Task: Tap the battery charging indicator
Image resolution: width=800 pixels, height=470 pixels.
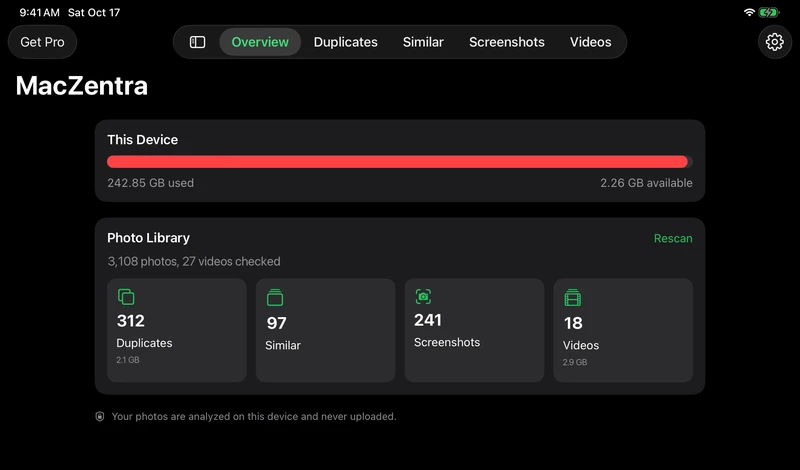Action: (x=768, y=12)
